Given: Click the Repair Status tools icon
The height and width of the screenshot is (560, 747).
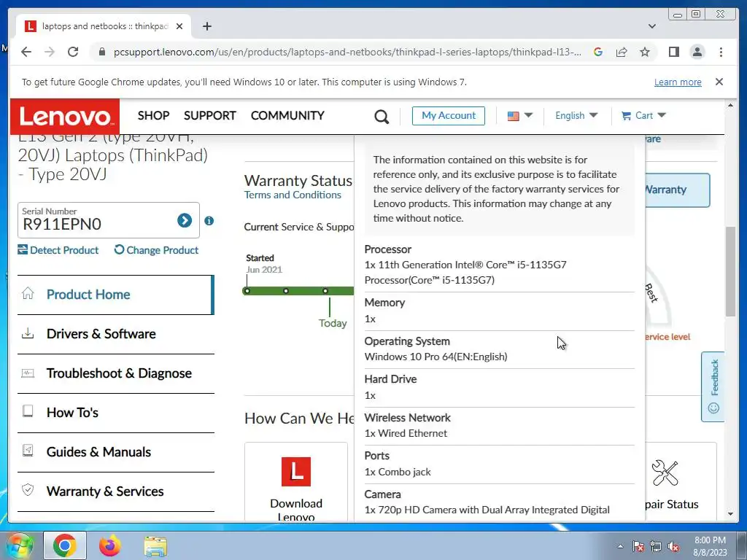Looking at the screenshot, I should 665,472.
